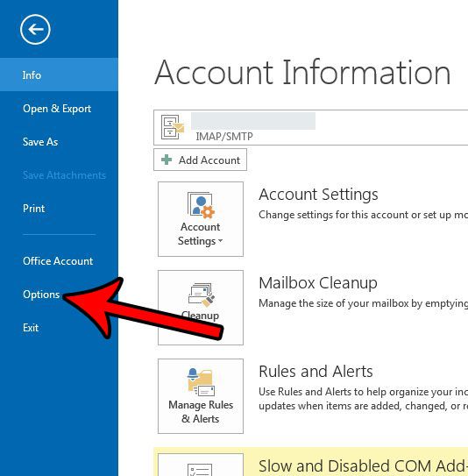The image size is (468, 476).
Task: Click the bell and folder rules icon
Action: pyautogui.click(x=201, y=382)
